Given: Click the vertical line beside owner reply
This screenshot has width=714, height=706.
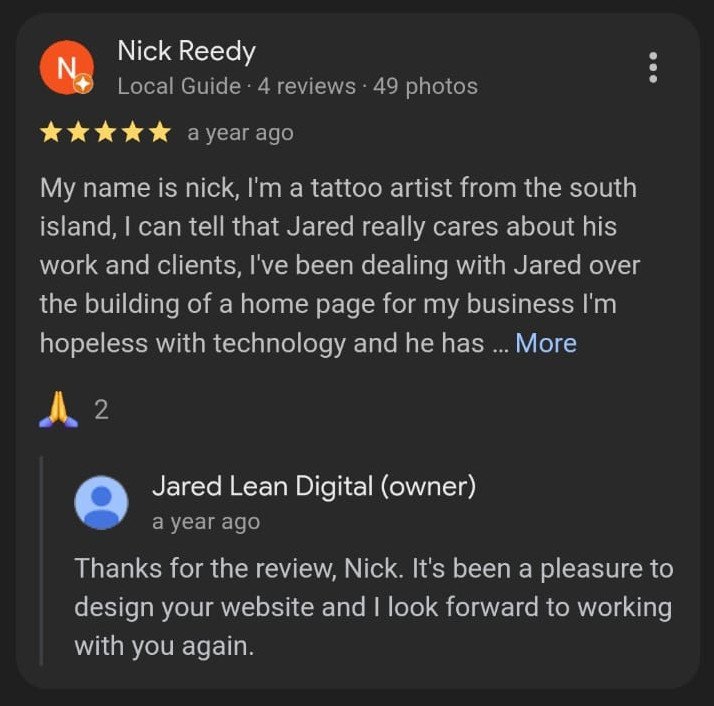Looking at the screenshot, I should coord(41,561).
